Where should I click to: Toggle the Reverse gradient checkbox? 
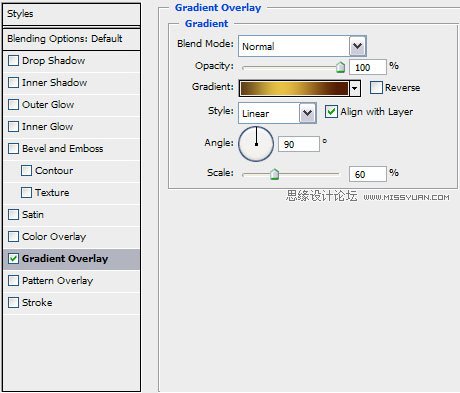point(376,88)
